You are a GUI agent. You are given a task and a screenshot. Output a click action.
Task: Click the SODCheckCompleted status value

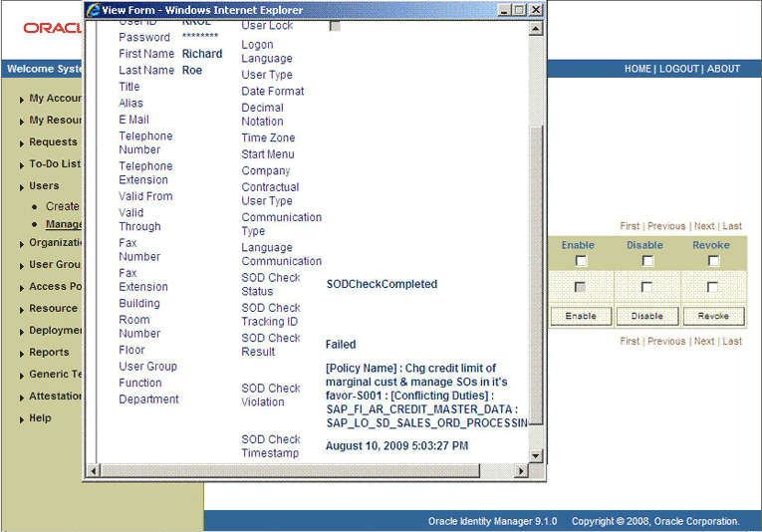381,284
